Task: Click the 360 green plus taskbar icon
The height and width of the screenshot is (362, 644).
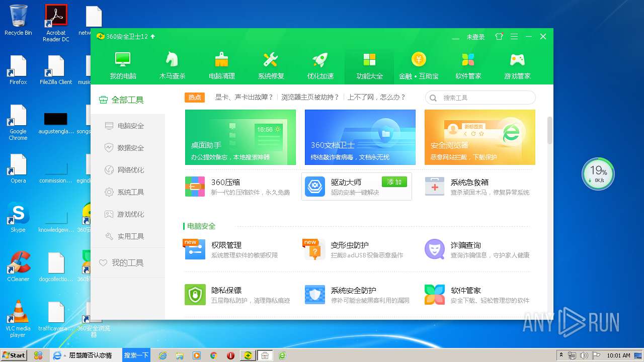Action: click(x=248, y=355)
